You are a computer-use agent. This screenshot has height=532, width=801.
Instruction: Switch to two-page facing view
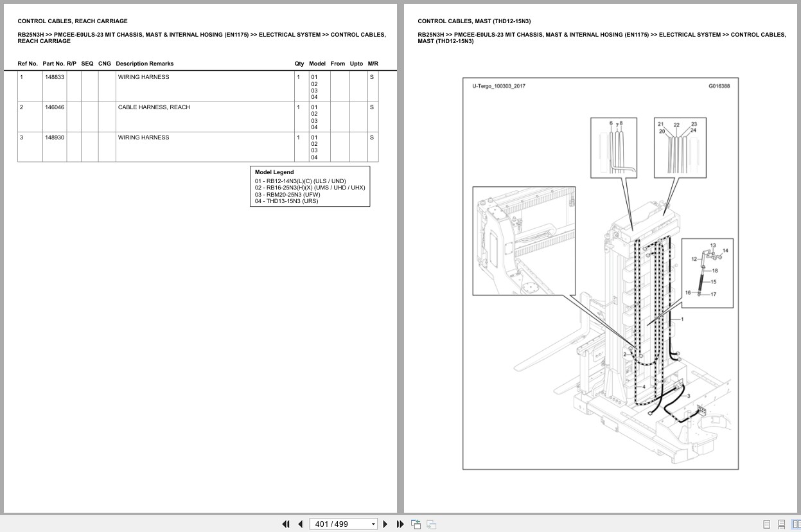797,524
